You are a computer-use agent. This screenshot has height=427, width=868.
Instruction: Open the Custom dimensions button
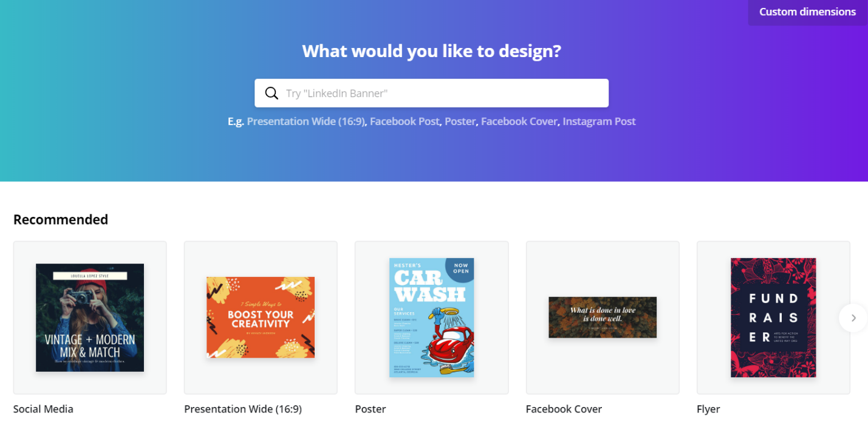807,12
